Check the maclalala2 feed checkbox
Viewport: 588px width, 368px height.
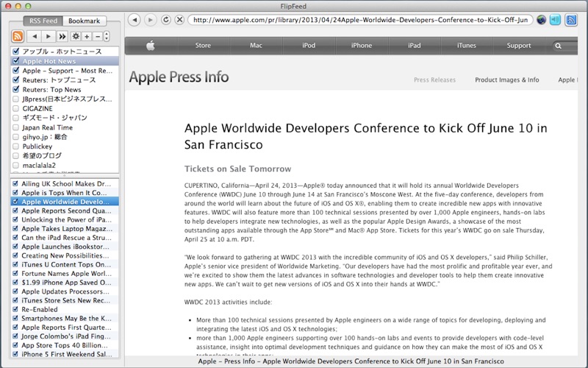pyautogui.click(x=15, y=165)
